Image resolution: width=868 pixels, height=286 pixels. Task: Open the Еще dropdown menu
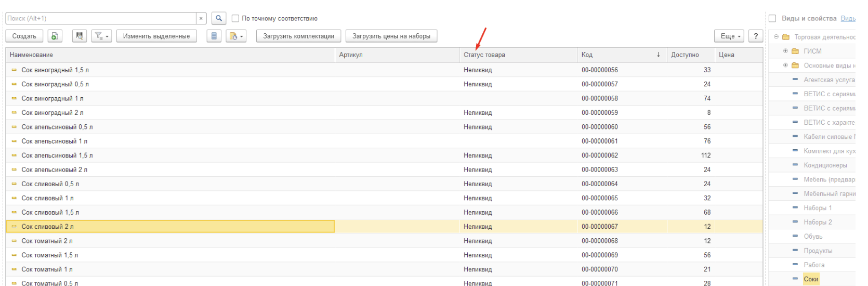click(x=730, y=36)
